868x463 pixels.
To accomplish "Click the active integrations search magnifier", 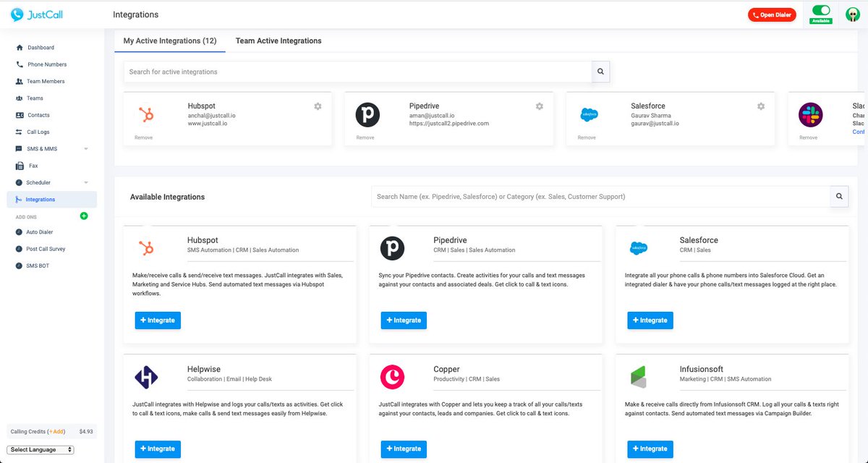I will point(601,72).
